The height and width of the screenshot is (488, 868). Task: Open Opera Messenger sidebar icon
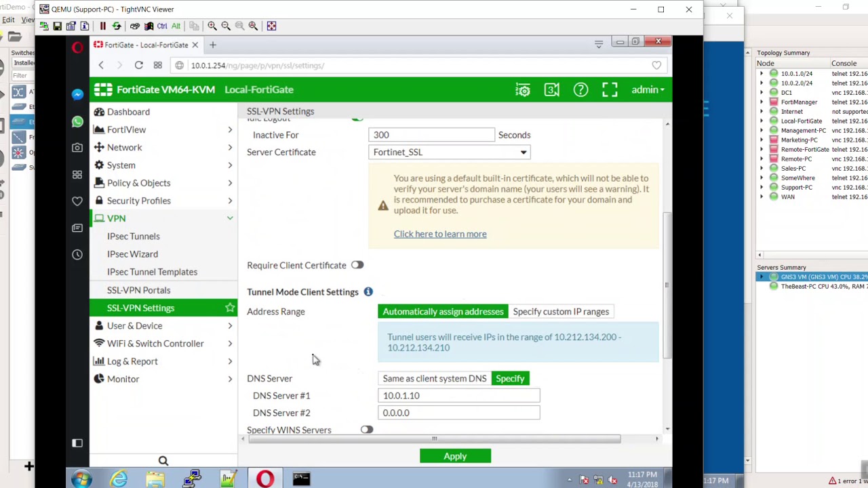point(77,94)
